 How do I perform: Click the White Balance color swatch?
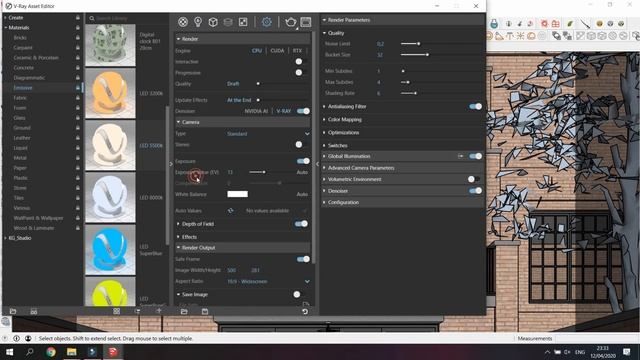(x=238, y=194)
